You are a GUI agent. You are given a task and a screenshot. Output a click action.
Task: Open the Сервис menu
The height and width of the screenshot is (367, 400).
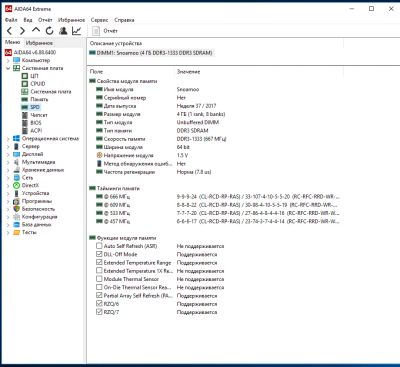click(99, 20)
